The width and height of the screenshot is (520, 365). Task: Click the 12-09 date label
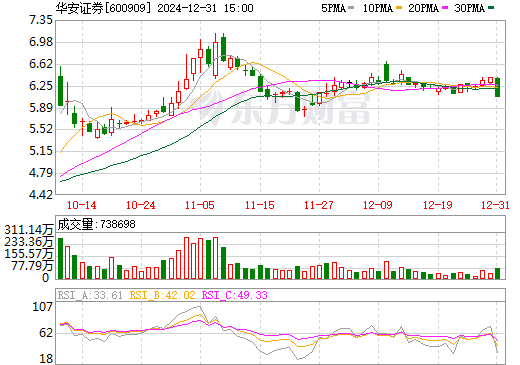coord(378,205)
